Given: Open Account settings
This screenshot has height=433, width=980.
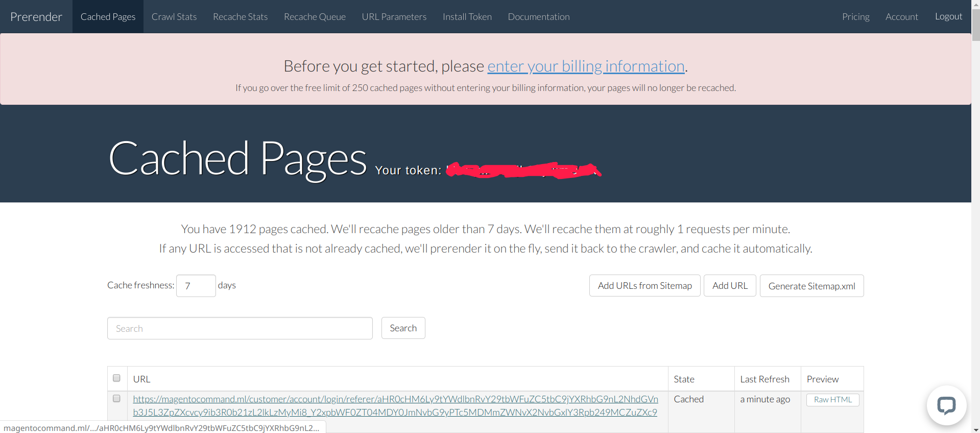Looking at the screenshot, I should [901, 17].
